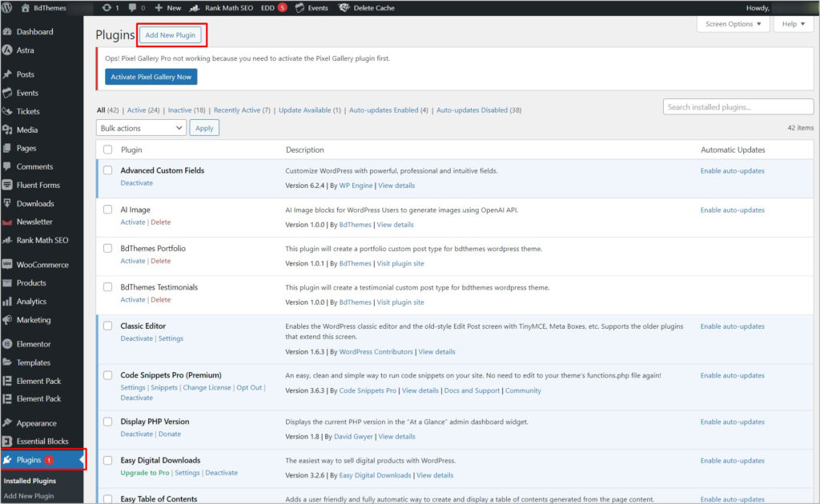820x504 pixels.
Task: Click the updates refresh icon in admin bar
Action: click(x=107, y=8)
